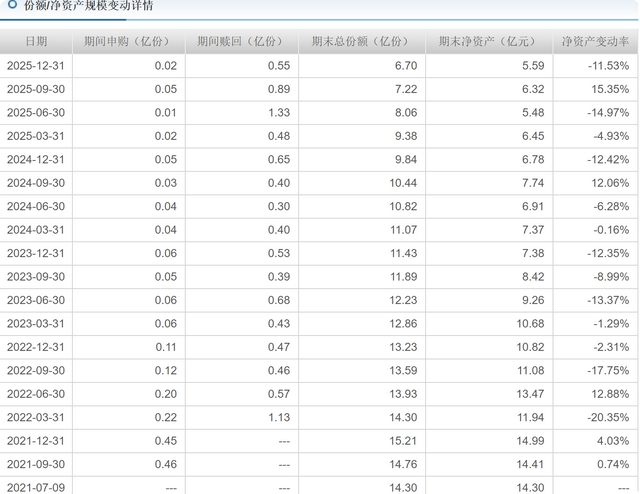
Task: Click the 12.06% change rate value
Action: (x=610, y=183)
